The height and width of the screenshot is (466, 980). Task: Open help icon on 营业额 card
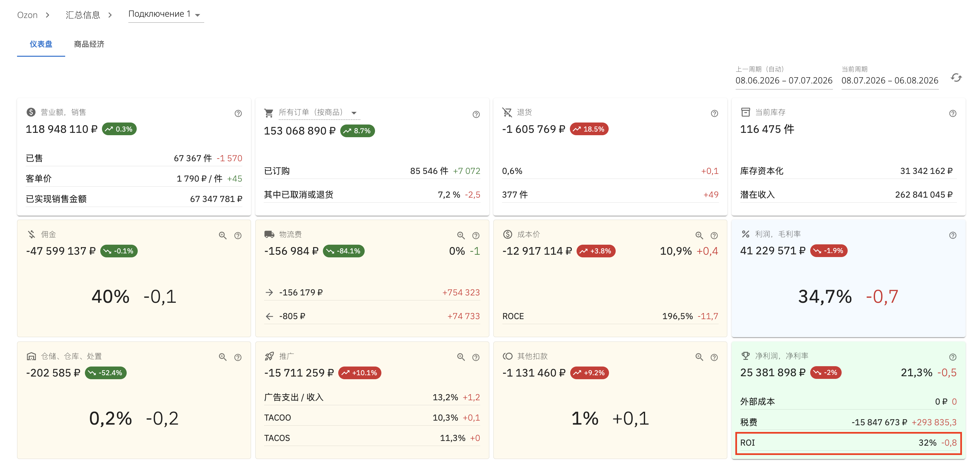point(238,113)
